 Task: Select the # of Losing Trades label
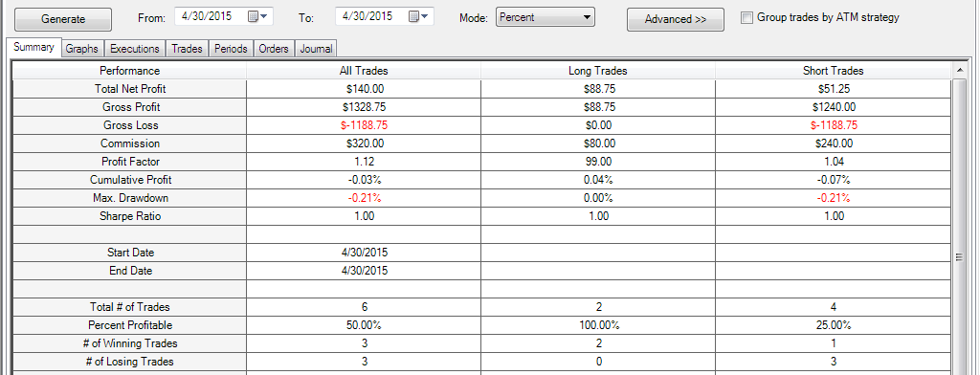coord(129,362)
